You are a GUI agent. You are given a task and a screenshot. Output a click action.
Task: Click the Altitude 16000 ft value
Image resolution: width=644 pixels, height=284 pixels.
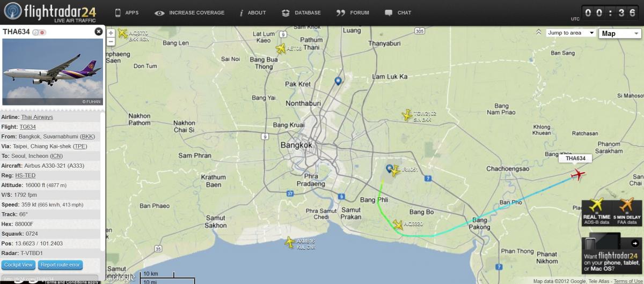tap(45, 185)
